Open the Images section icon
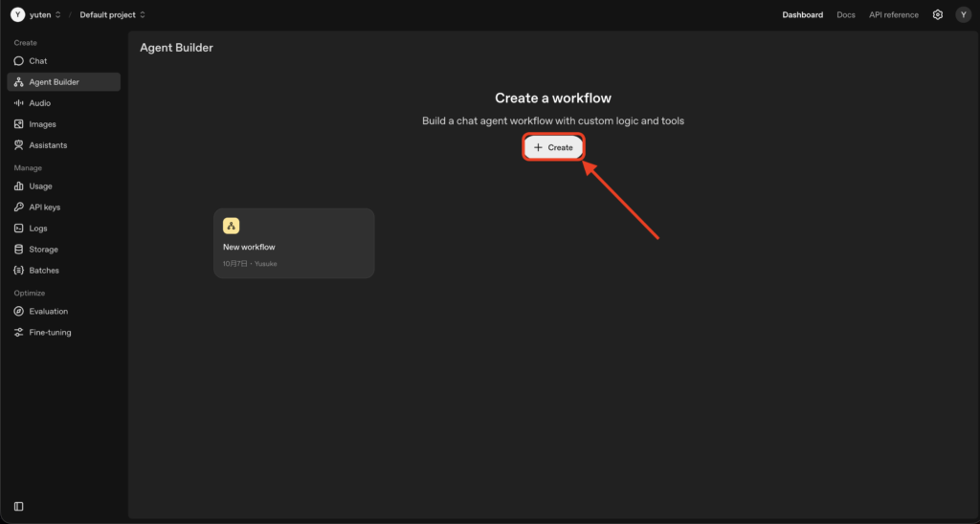Image resolution: width=980 pixels, height=524 pixels. tap(19, 124)
